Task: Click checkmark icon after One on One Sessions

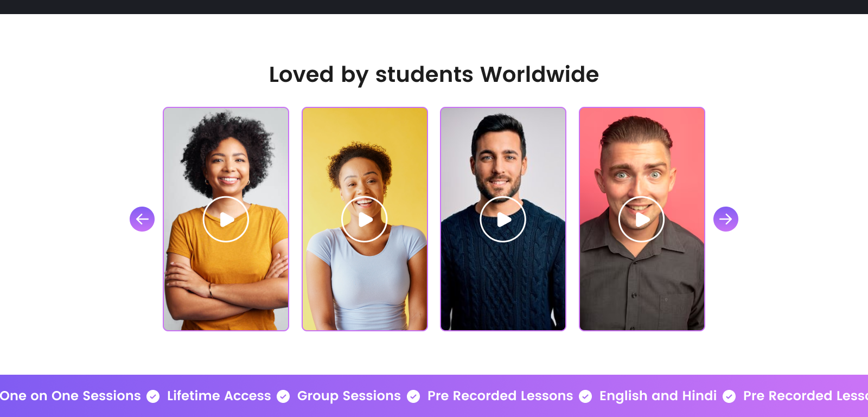Action: tap(154, 396)
